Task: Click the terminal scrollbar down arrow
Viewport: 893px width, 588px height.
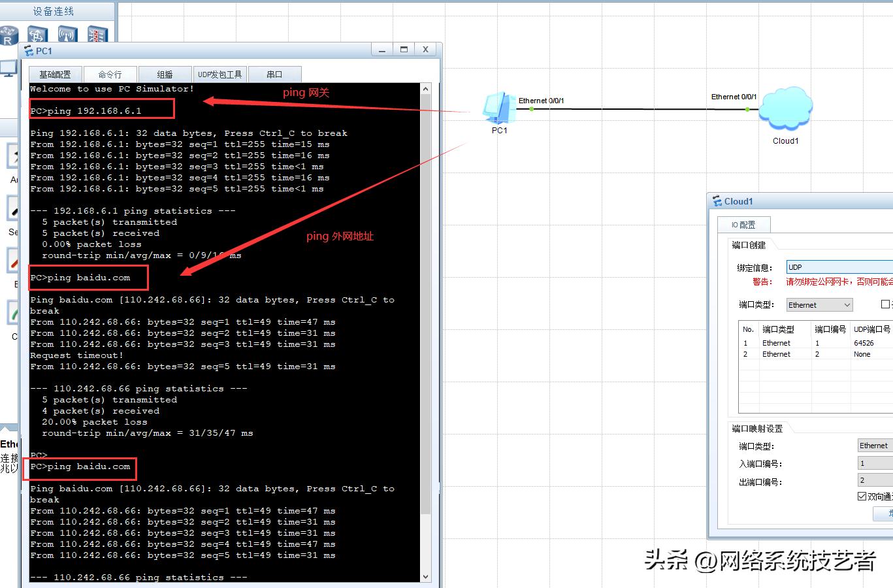Action: (x=426, y=577)
